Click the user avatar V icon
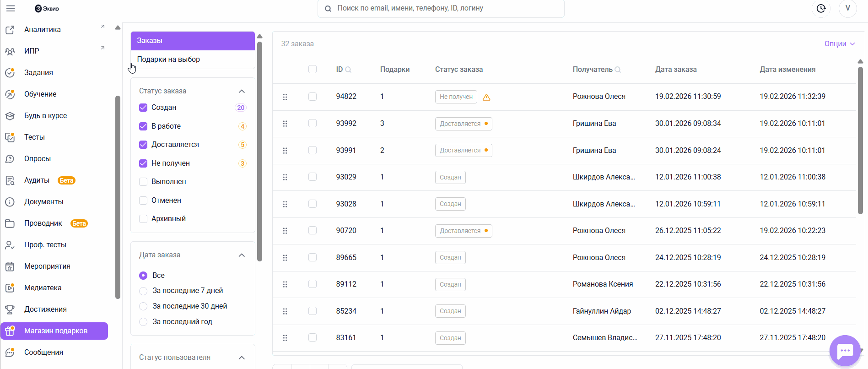The image size is (868, 369). (847, 8)
